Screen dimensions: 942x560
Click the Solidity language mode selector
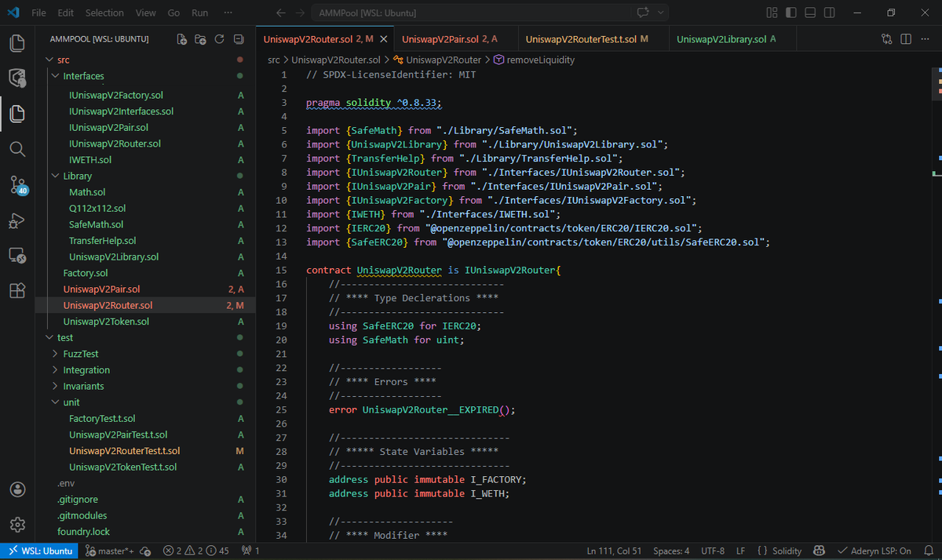click(780, 551)
